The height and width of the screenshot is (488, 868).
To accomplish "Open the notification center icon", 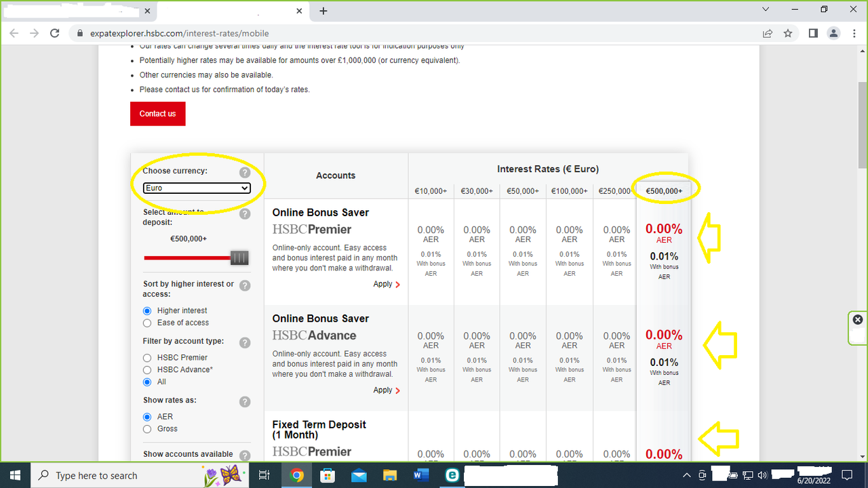I will 846,475.
